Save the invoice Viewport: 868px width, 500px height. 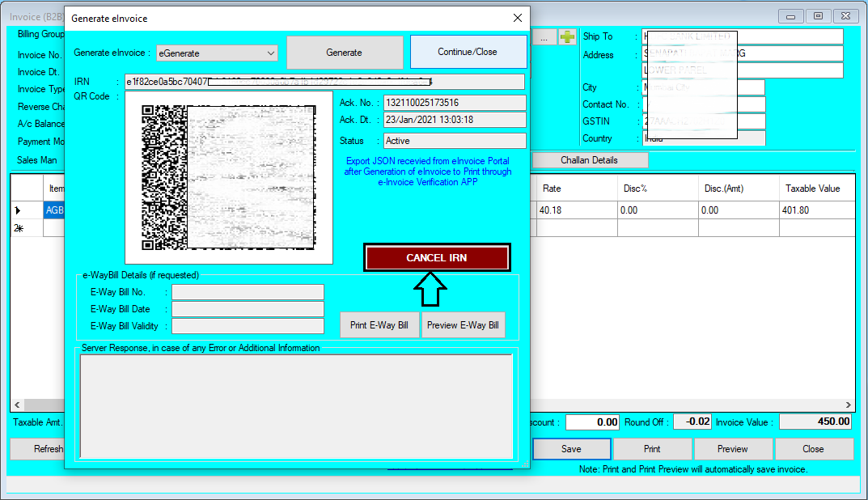[x=571, y=448]
